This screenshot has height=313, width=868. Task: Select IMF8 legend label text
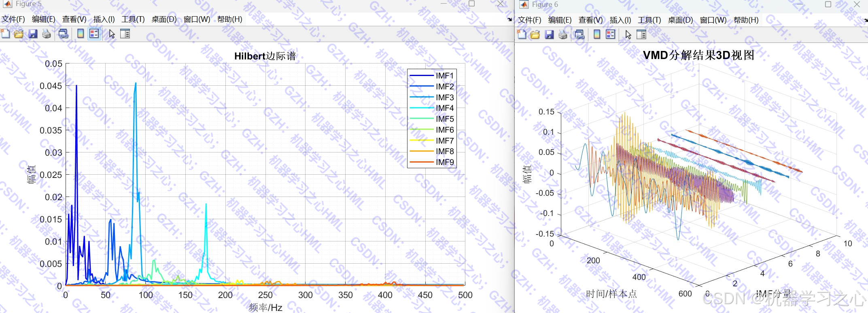[445, 151]
